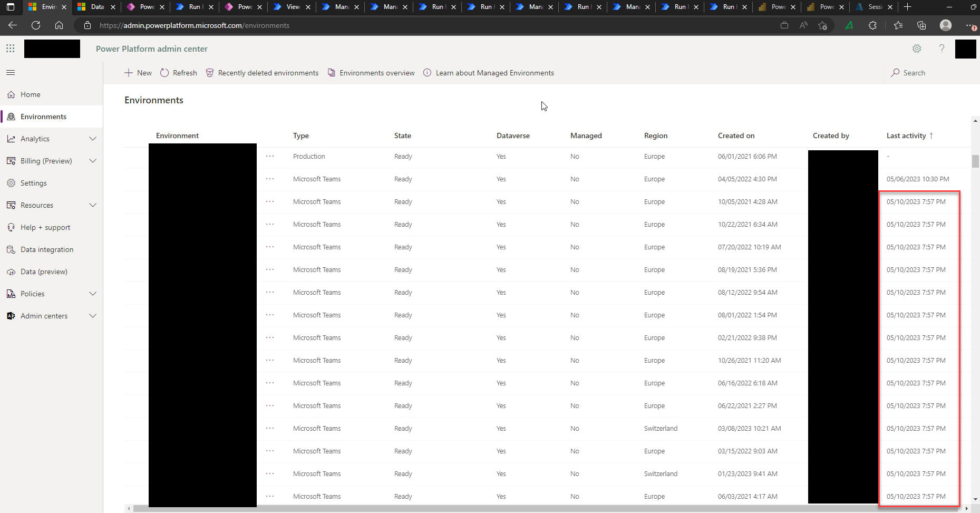Switch to the Home page
This screenshot has height=513, width=980.
pyautogui.click(x=30, y=94)
